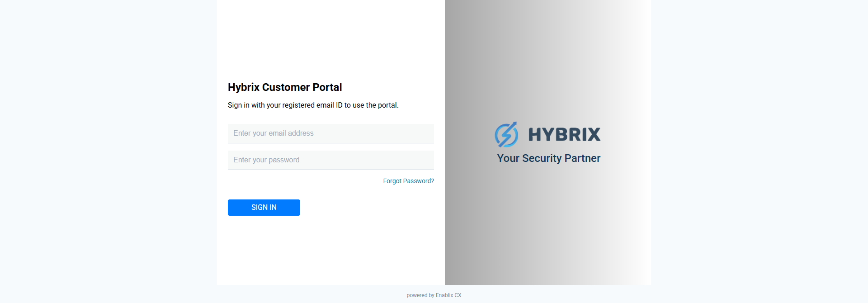Image resolution: width=868 pixels, height=303 pixels.
Task: Click the HYBRIX brand name text
Action: click(564, 134)
